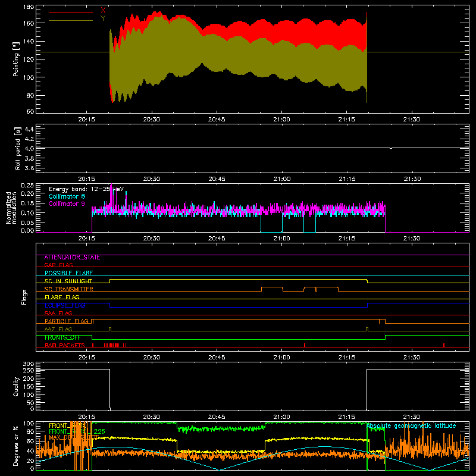Click the yellow FRONT_ legend label in bottom panel
Image resolution: width=476 pixels, height=476 pixels.
coord(68,425)
